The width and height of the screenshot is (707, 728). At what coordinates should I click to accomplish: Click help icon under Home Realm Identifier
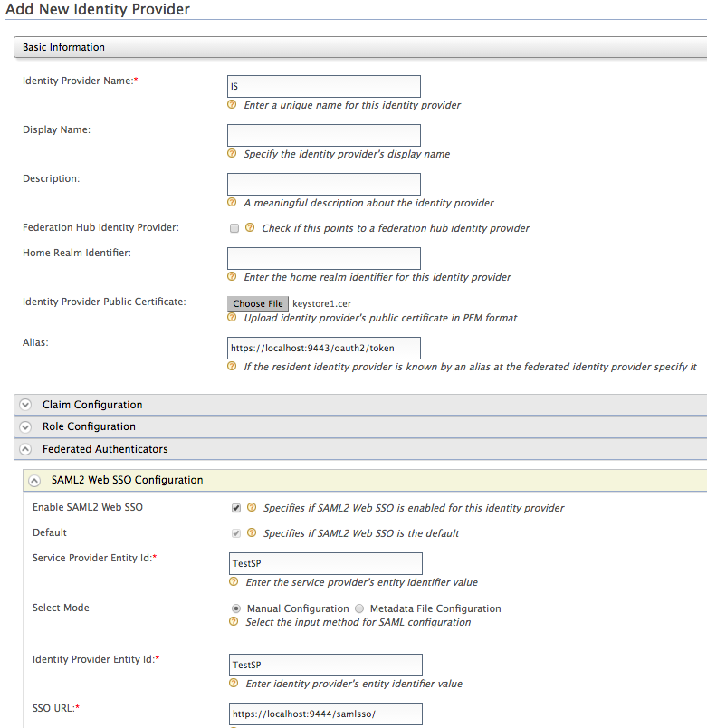[x=233, y=277]
